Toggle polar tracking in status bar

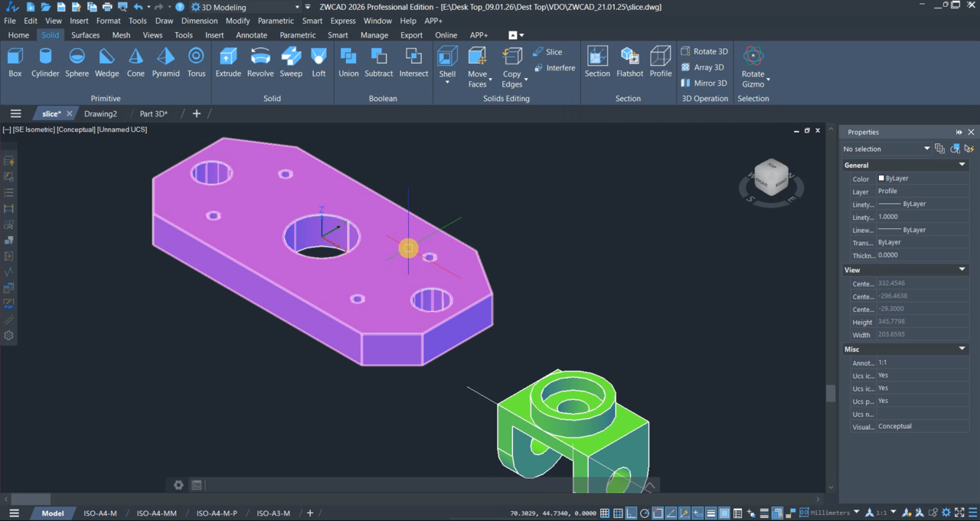[645, 513]
